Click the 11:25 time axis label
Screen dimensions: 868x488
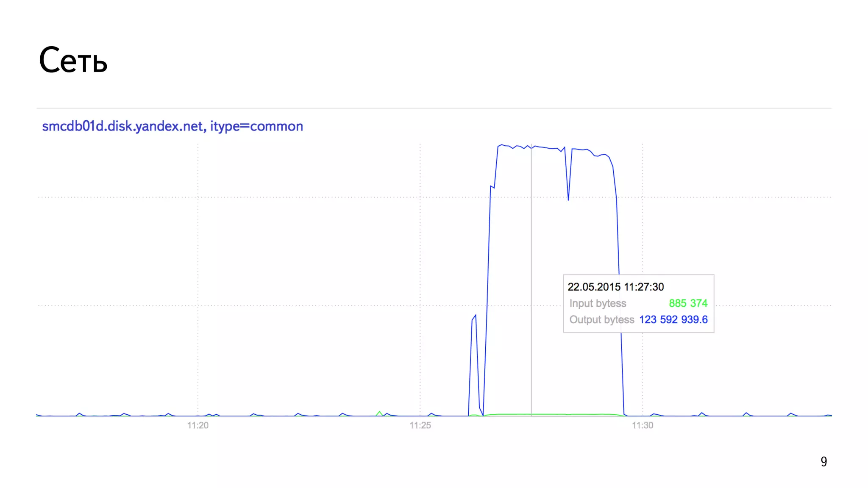click(420, 425)
